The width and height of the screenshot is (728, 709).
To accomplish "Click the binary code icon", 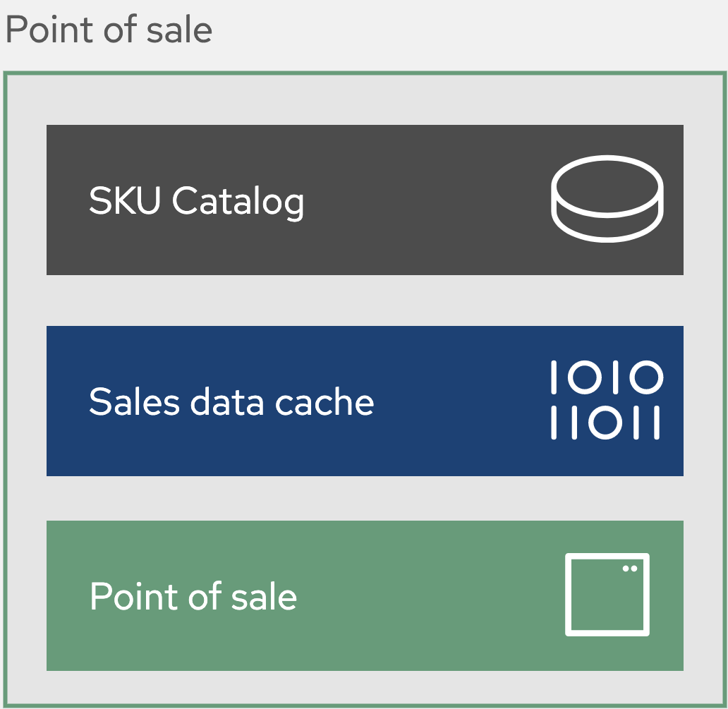I will 606,400.
